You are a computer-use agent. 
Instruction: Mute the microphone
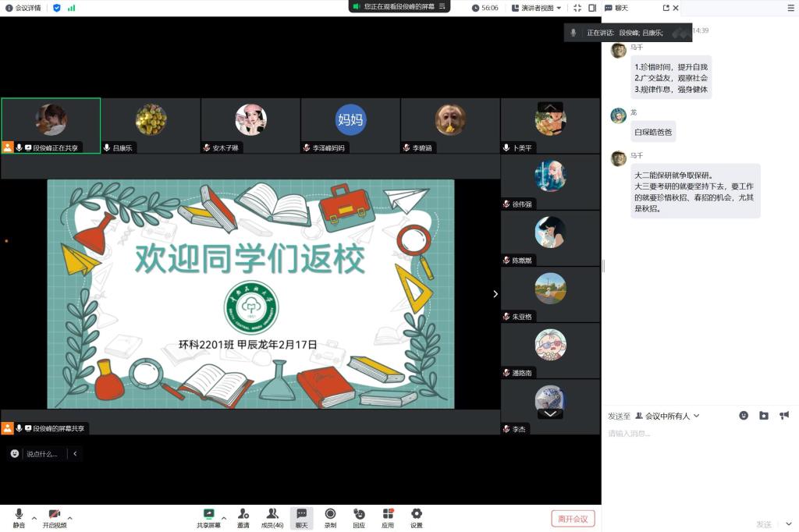pyautogui.click(x=19, y=516)
